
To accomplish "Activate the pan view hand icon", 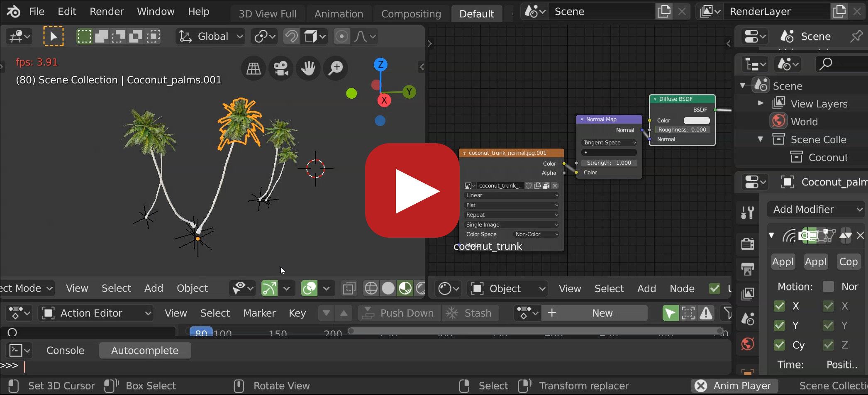I will click(308, 68).
